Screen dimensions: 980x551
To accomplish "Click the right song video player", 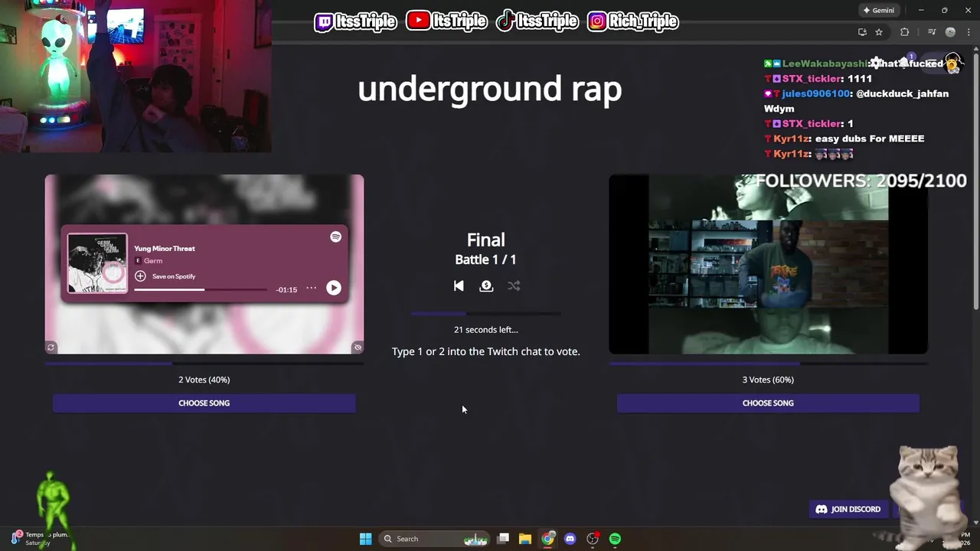I will [768, 264].
